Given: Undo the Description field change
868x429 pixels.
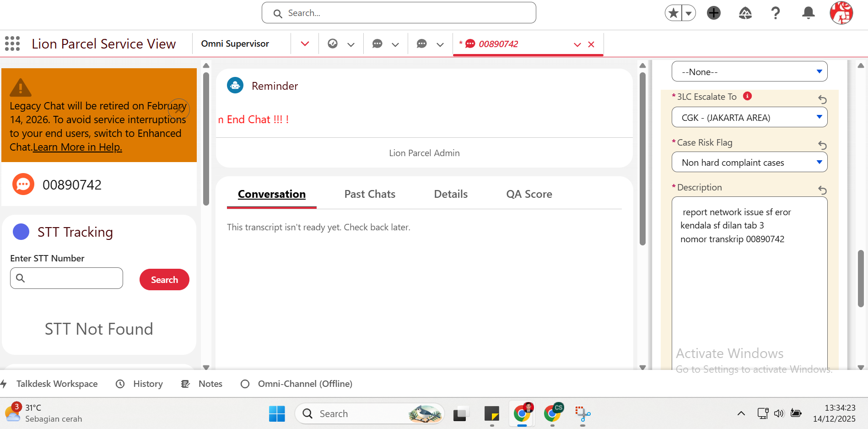Looking at the screenshot, I should pos(822,190).
